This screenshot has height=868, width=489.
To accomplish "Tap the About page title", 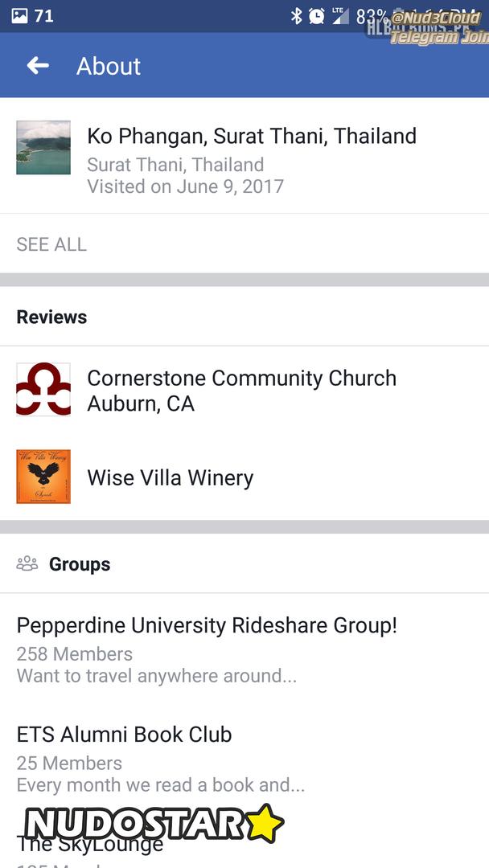I will click(x=109, y=66).
